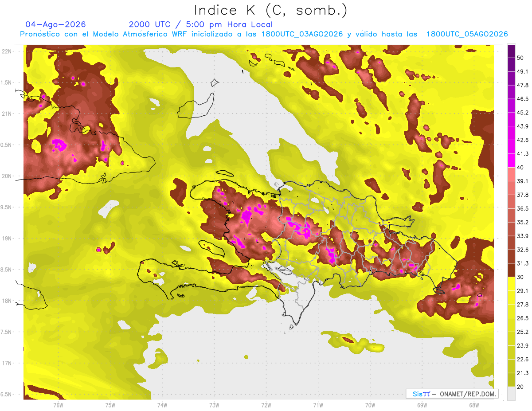Select the '21N' latitude axis label
Viewport: 532px width, 411px height.
click(x=7, y=114)
